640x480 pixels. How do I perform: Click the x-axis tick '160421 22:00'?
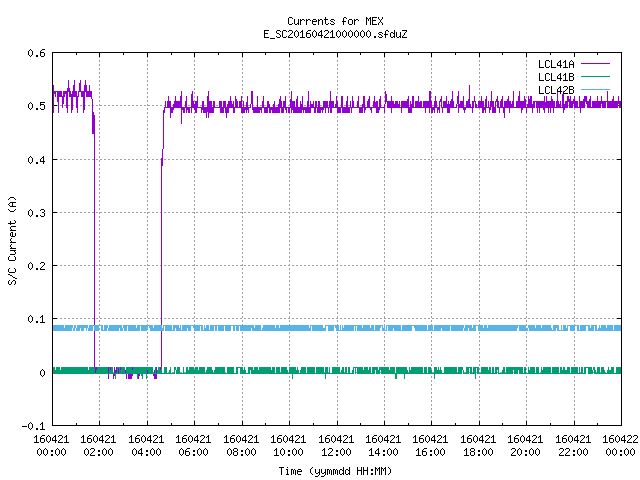click(573, 446)
